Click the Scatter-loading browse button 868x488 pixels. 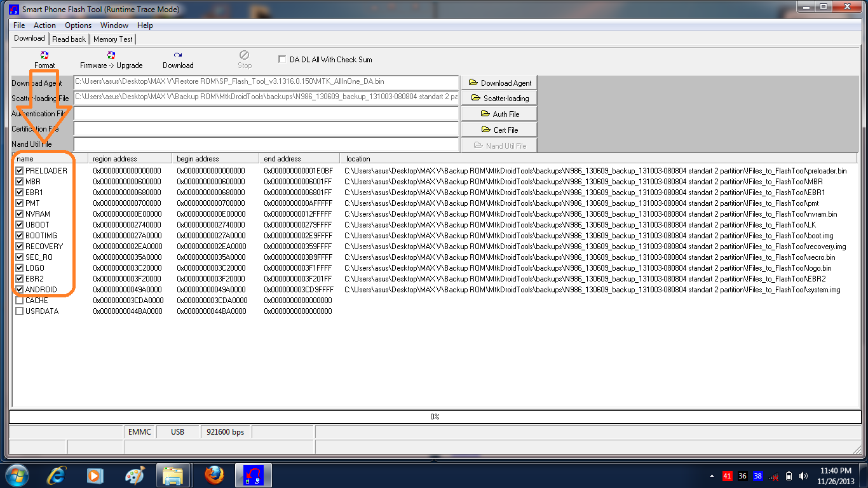click(x=499, y=98)
